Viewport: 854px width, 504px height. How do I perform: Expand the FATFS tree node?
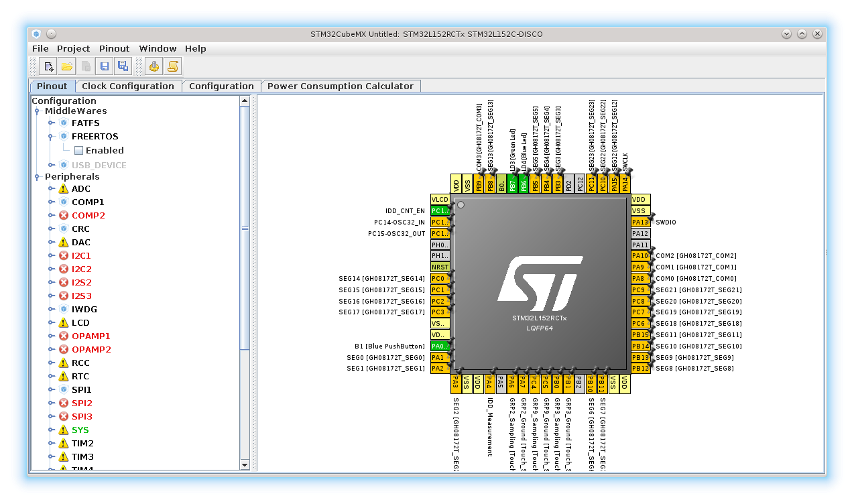51,123
